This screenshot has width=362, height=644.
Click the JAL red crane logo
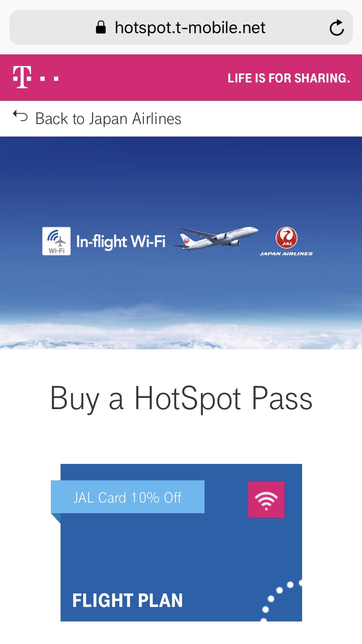286,238
